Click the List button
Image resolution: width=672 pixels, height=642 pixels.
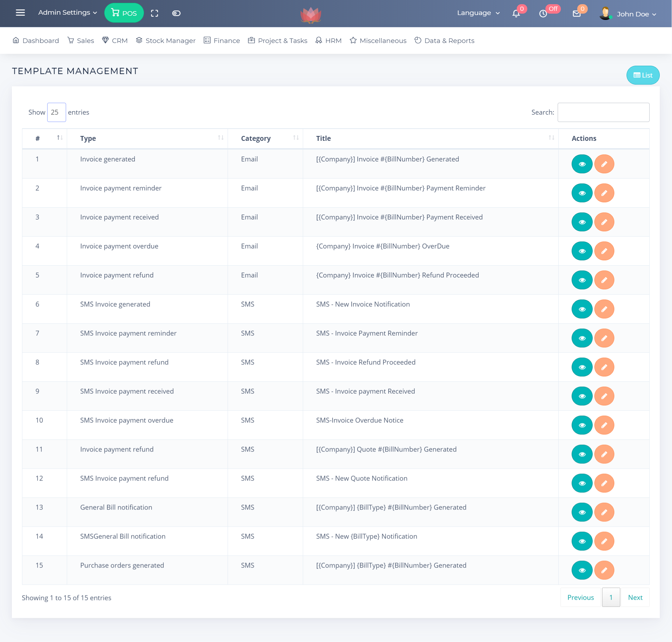643,75
